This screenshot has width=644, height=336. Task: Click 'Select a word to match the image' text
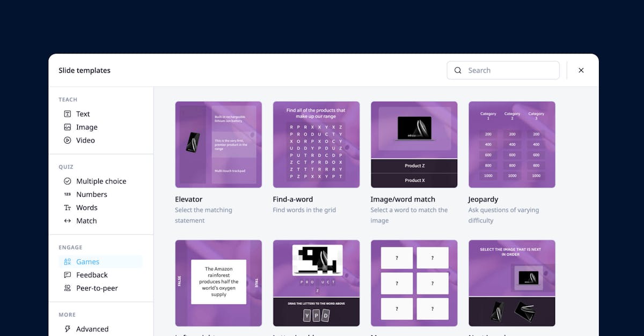click(409, 215)
